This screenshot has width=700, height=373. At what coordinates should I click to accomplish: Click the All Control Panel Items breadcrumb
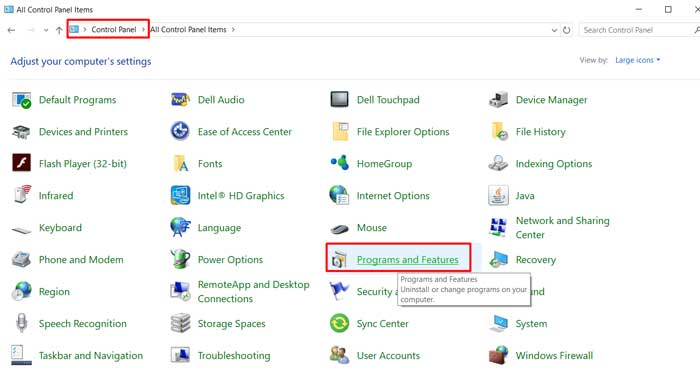[x=188, y=30]
